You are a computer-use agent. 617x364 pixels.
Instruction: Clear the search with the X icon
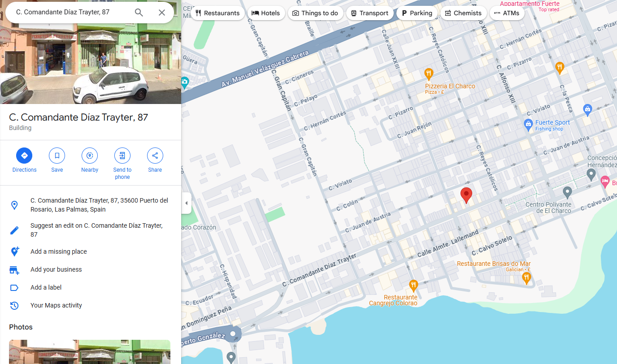point(162,13)
